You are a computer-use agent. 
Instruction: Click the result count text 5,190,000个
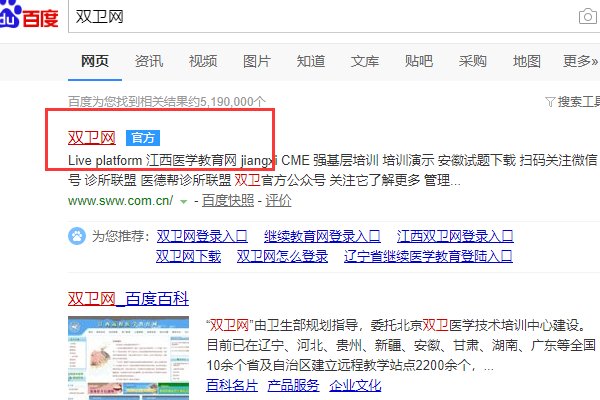pyautogui.click(x=233, y=102)
